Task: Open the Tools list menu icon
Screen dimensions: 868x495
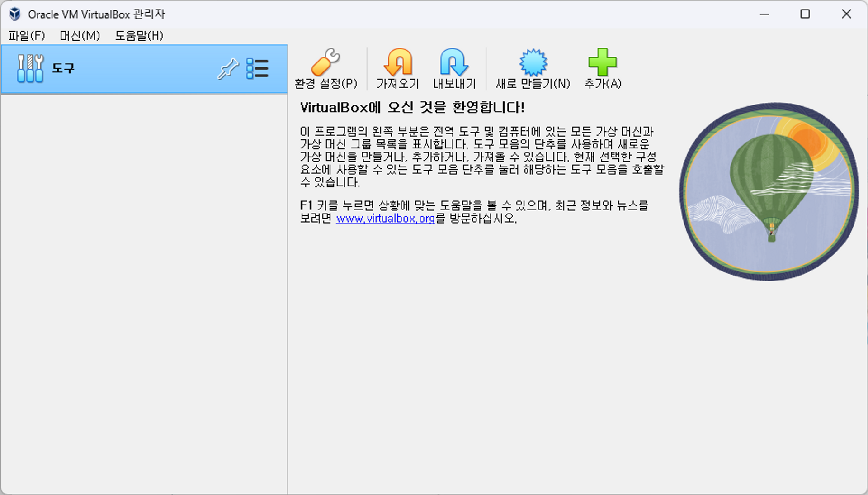Action: click(257, 69)
